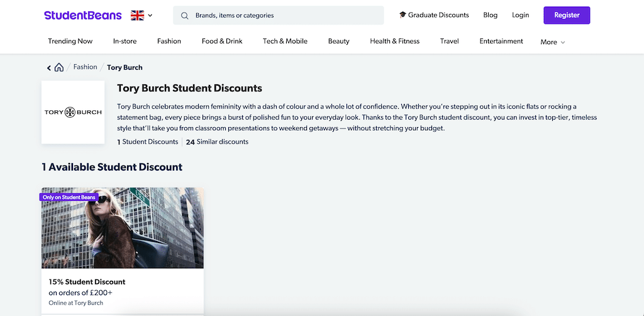This screenshot has width=644, height=316.
Task: Open the Health & Fitness category
Action: pyautogui.click(x=395, y=41)
